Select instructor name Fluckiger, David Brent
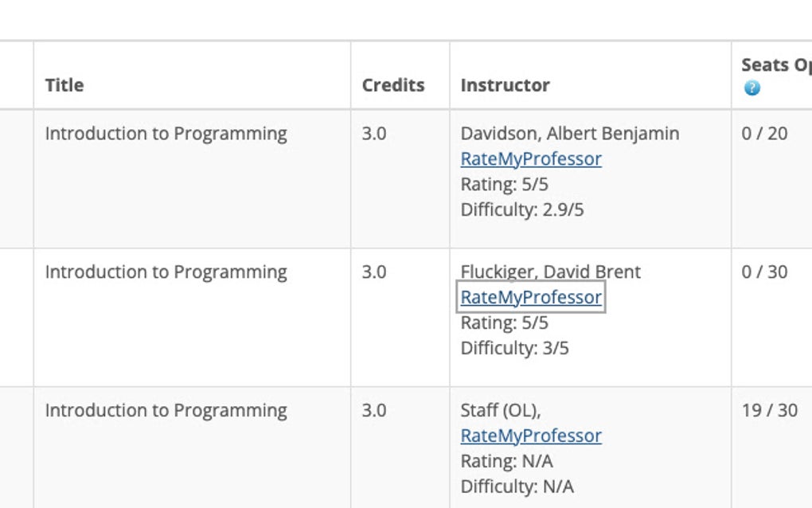The image size is (812, 508). [x=550, y=272]
